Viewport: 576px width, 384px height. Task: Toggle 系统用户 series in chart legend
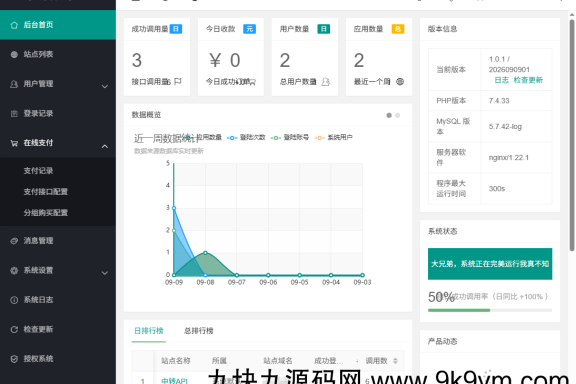tap(334, 137)
